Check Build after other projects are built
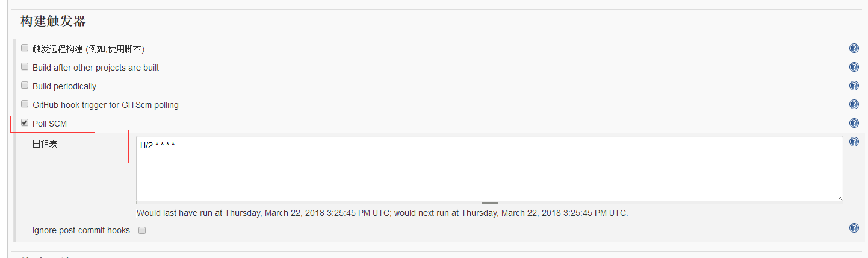 25,67
